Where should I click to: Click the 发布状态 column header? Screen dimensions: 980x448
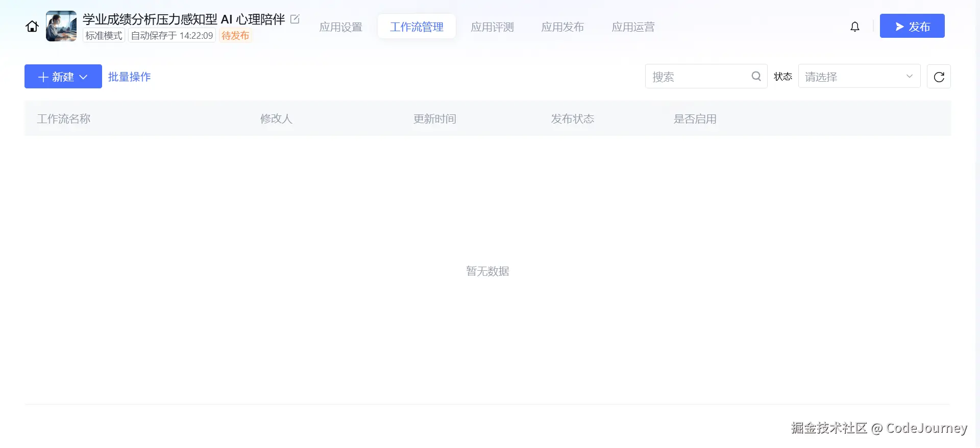[x=573, y=119]
